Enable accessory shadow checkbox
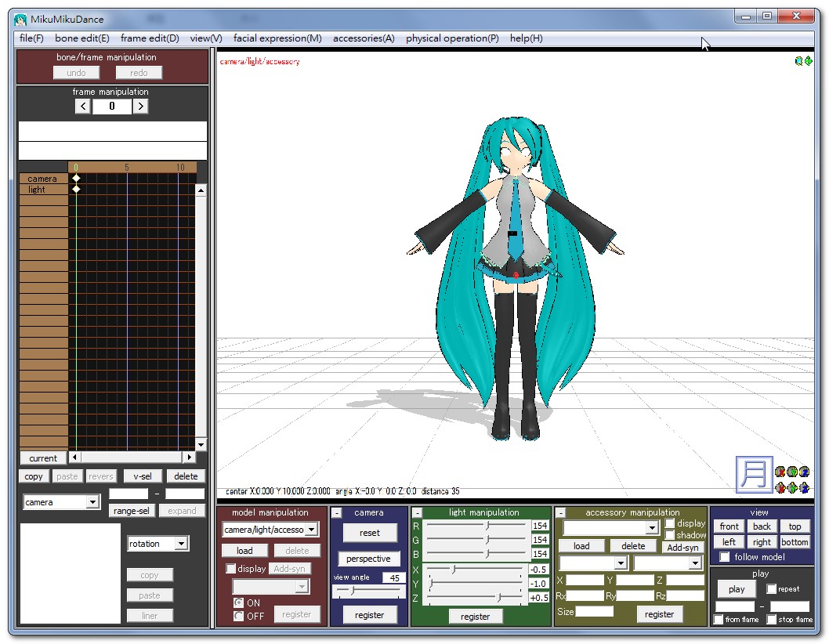The width and height of the screenshot is (829, 644). click(670, 535)
